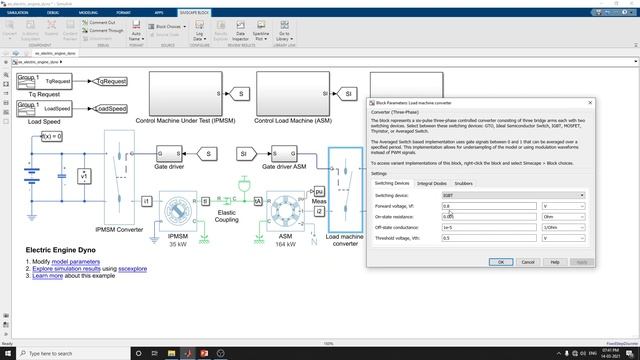Screen dimensions: 640x360
Task: Select the f(x)=0 solver configuration block
Action: point(52,136)
